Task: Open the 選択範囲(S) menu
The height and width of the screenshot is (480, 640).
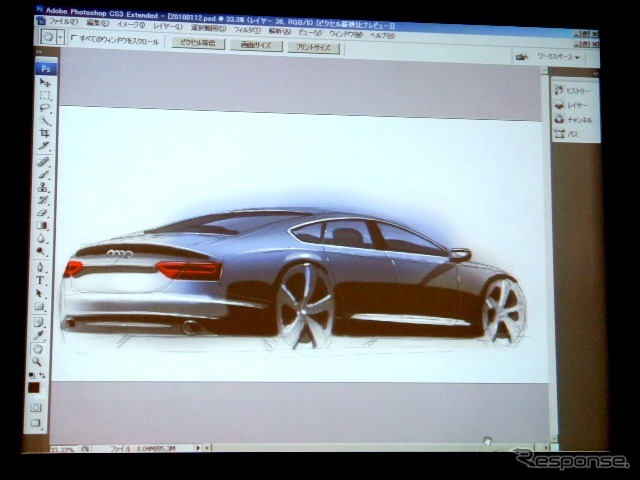Action: click(208, 28)
